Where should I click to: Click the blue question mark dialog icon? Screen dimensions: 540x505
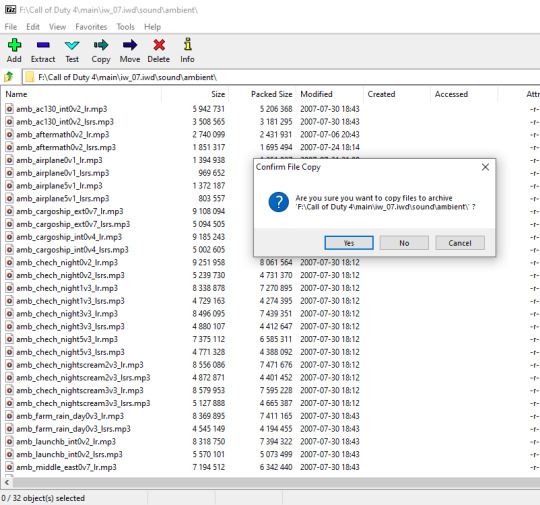(279, 202)
